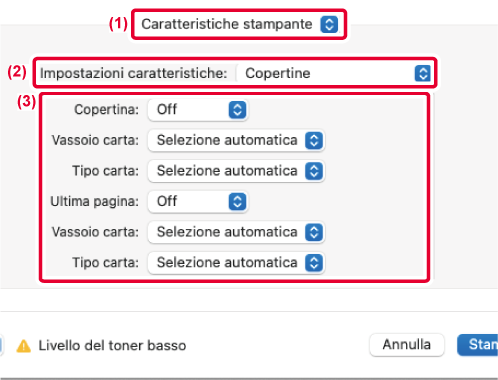Image resolution: width=498 pixels, height=380 pixels.
Task: Click the yellow toner warning triangle icon
Action: tap(24, 346)
